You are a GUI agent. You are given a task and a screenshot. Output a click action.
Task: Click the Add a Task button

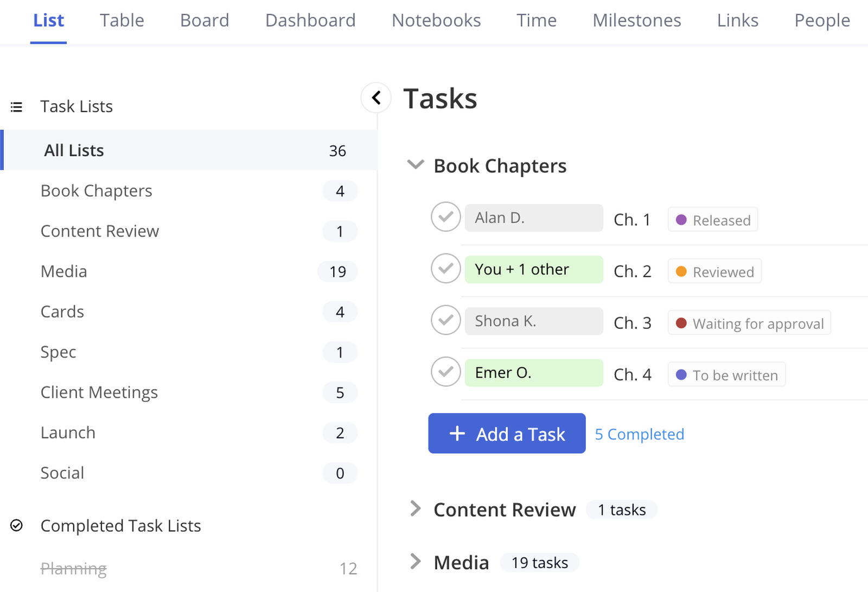point(507,434)
